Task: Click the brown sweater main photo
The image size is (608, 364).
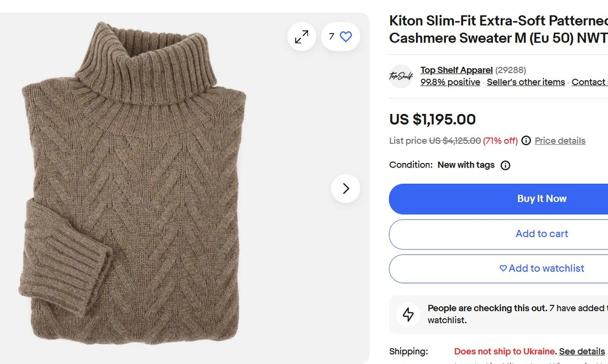Action: click(x=134, y=187)
